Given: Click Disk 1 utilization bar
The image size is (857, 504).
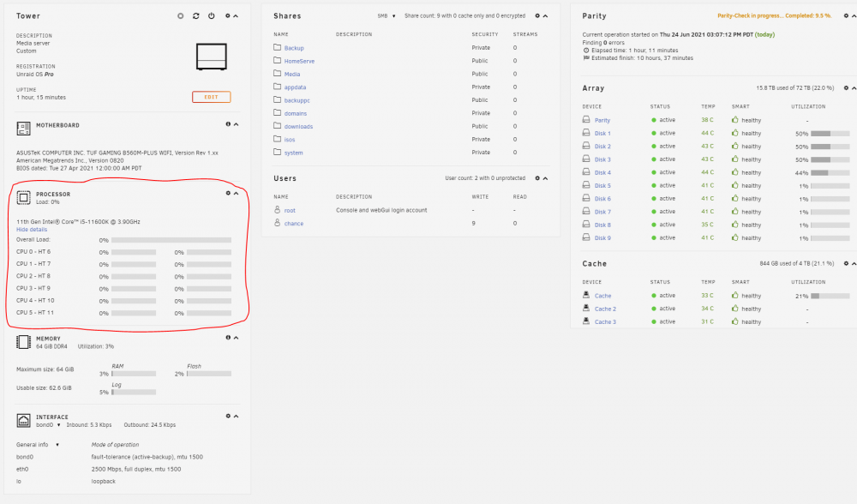Looking at the screenshot, I should (830, 134).
